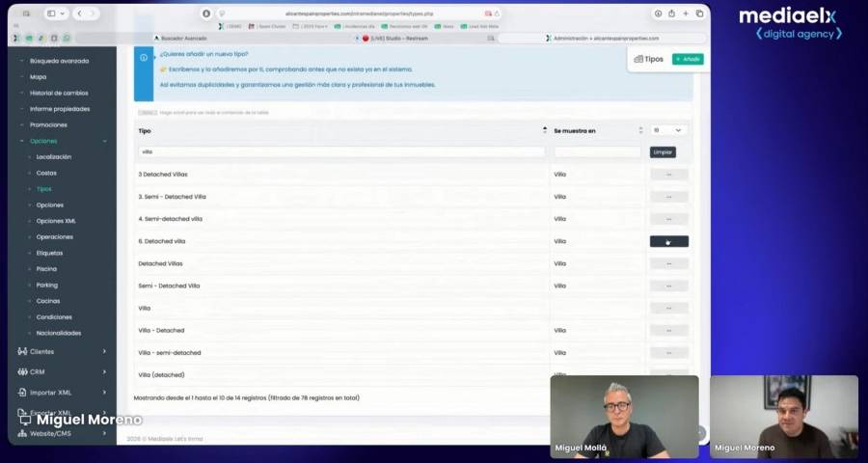Viewport: 868px width, 463px height.
Task: Click the CRM sidebar icon
Action: (x=22, y=371)
